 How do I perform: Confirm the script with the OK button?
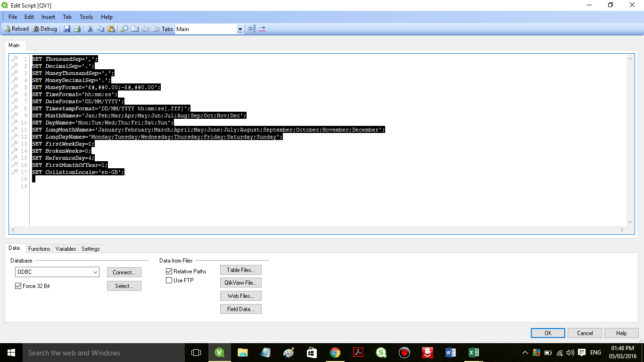click(x=548, y=333)
